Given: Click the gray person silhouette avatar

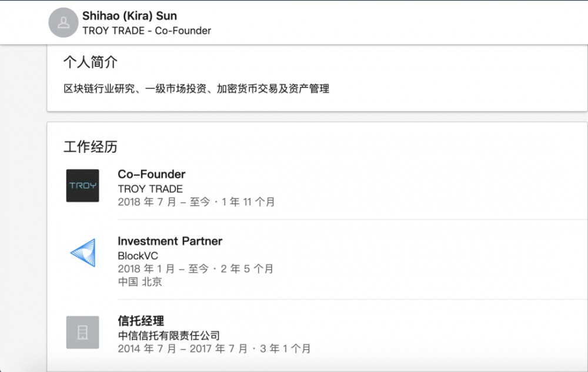Looking at the screenshot, I should click(x=64, y=22).
